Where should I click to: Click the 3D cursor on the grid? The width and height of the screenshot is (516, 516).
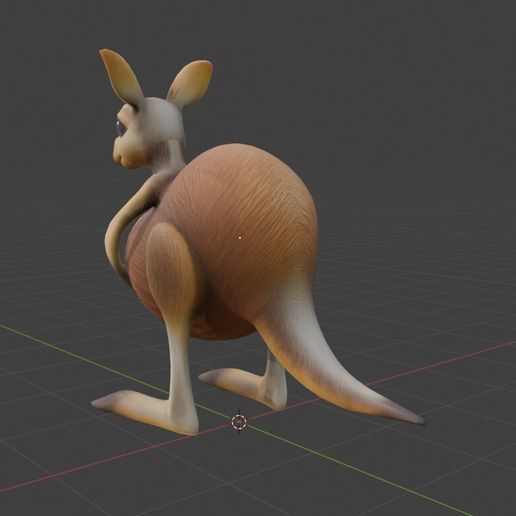coord(239,422)
